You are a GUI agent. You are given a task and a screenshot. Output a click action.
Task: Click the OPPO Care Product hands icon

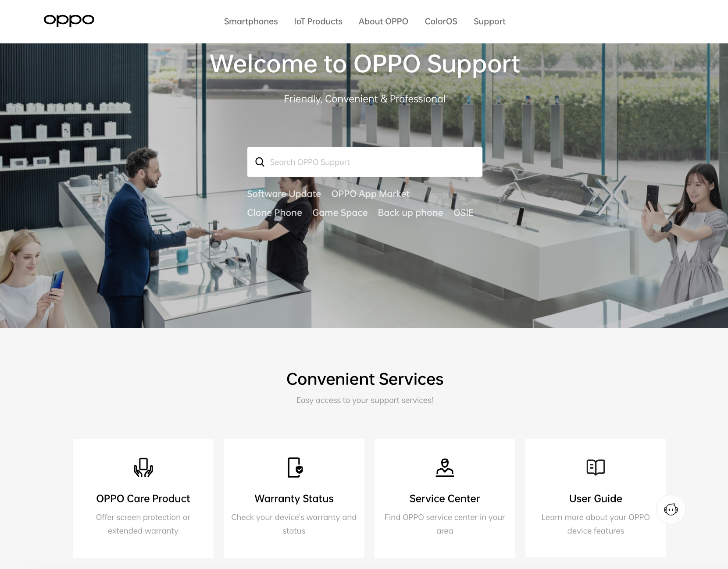143,467
